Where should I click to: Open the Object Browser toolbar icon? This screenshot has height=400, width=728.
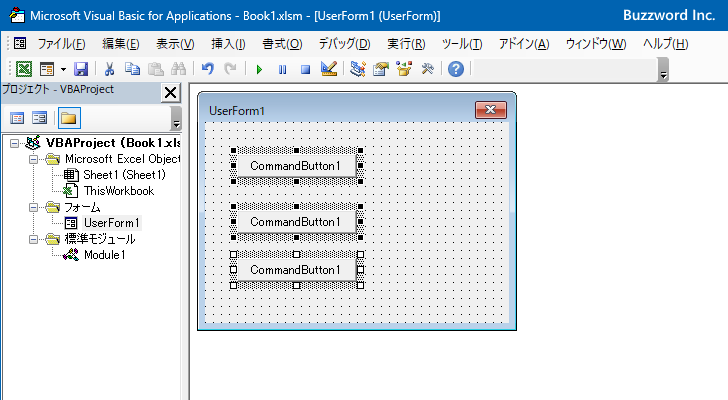coord(404,69)
